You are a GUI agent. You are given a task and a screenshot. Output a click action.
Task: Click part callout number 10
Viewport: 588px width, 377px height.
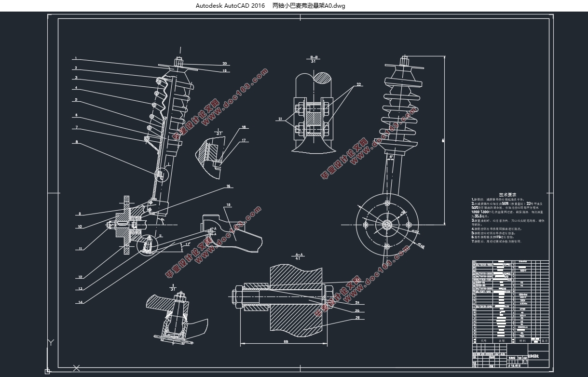pyautogui.click(x=80, y=226)
